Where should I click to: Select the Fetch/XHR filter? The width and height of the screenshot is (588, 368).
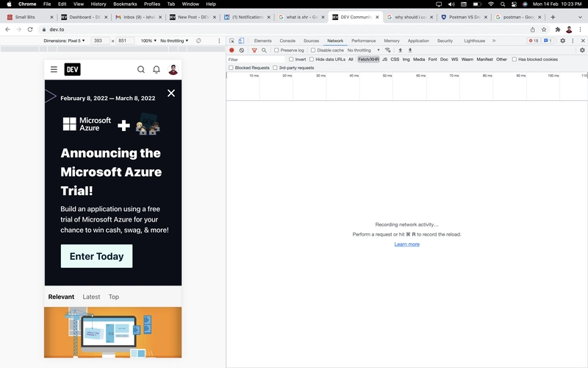click(368, 60)
